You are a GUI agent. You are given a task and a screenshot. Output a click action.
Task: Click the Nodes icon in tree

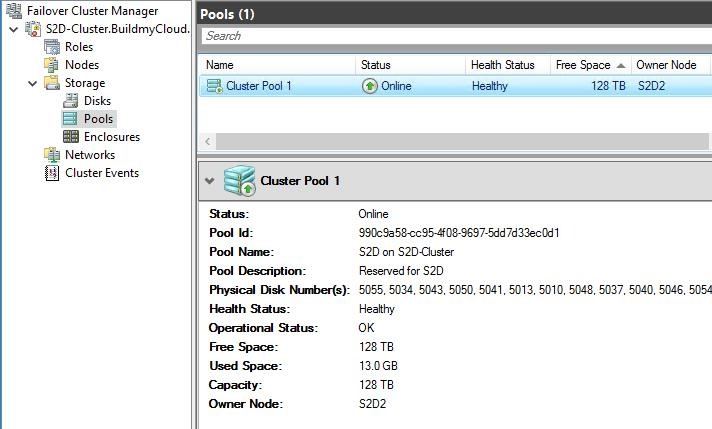pyautogui.click(x=52, y=65)
